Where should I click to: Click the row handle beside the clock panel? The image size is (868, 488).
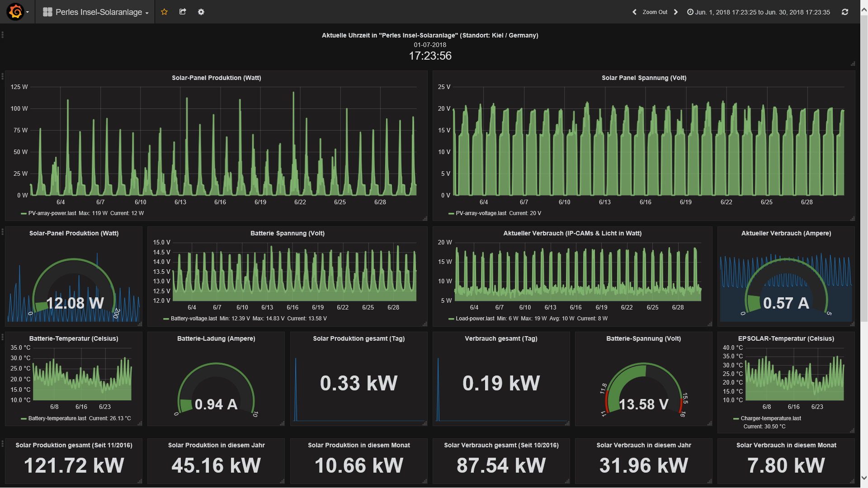pos(3,35)
